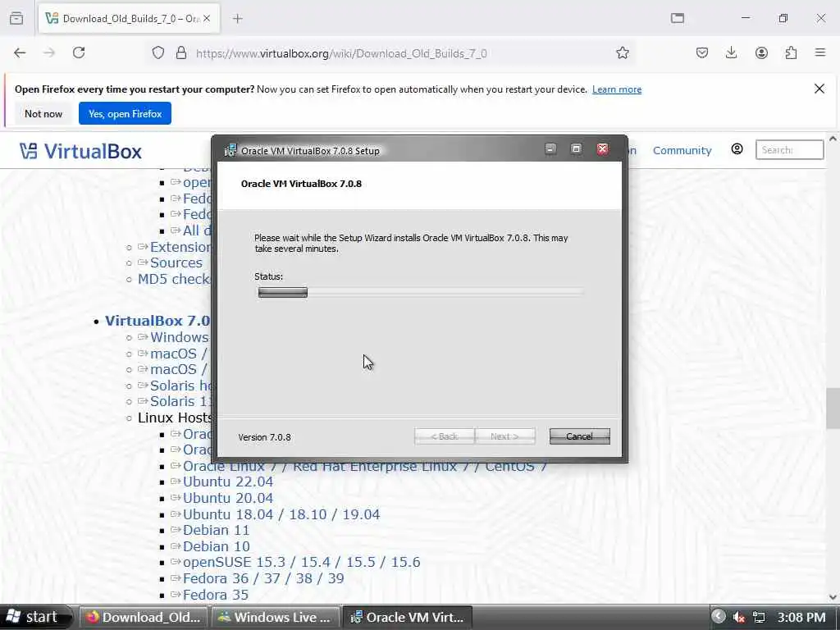
Task: Cancel the VirtualBox 7.0.8 installation
Action: coord(580,436)
